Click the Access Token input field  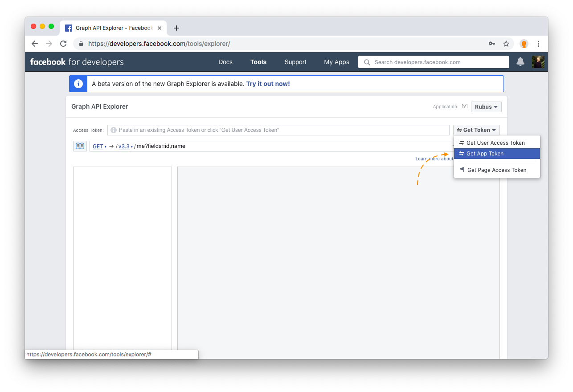[278, 130]
